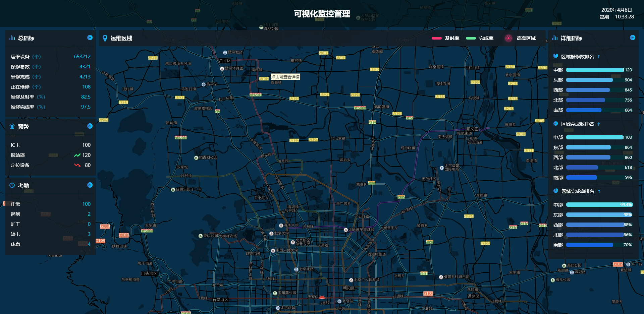
Task: Collapse the 详细指标 panel chevron
Action: (633, 38)
